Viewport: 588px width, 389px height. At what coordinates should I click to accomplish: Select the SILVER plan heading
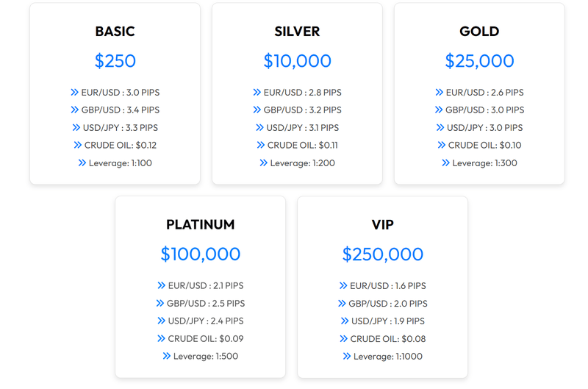click(297, 32)
